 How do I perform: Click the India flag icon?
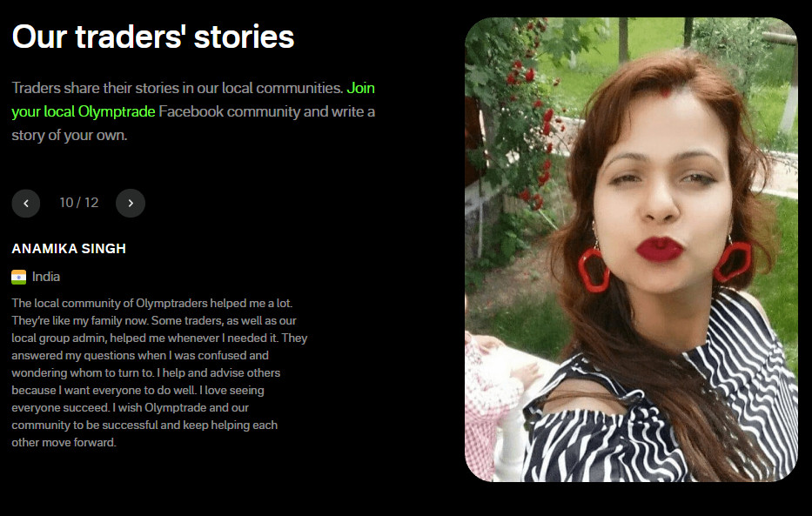click(x=18, y=277)
